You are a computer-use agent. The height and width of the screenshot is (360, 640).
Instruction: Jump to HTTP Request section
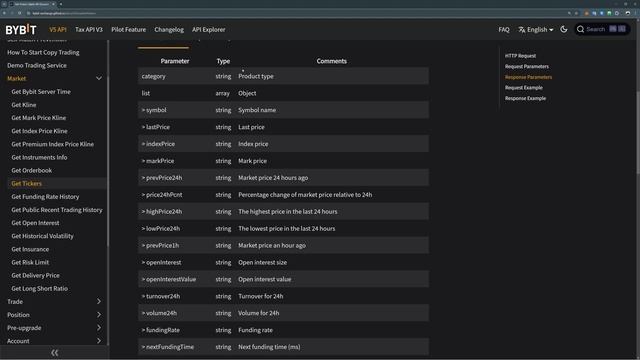click(520, 56)
